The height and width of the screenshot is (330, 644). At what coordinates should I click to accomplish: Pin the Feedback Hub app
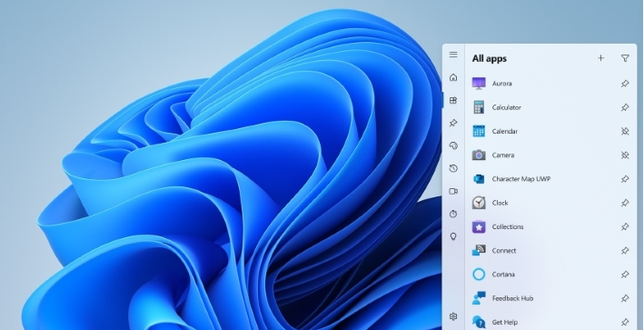click(625, 298)
